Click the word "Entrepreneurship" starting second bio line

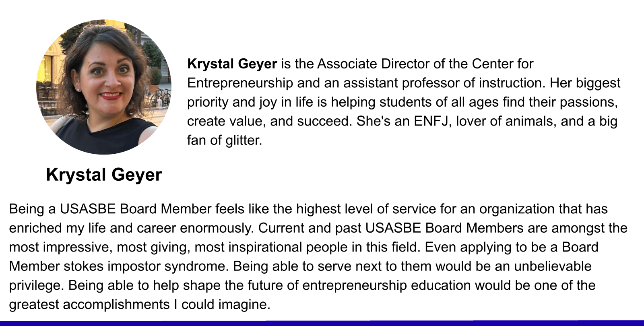[x=240, y=83]
